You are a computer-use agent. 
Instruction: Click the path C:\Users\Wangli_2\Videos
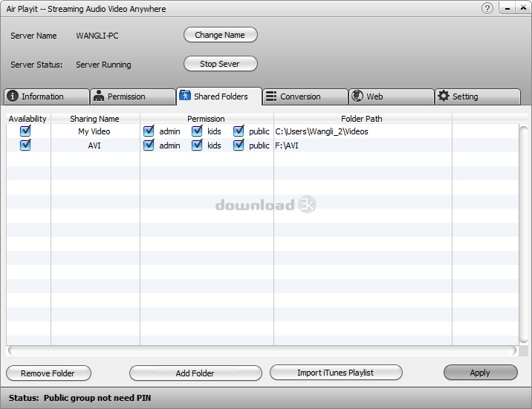322,131
